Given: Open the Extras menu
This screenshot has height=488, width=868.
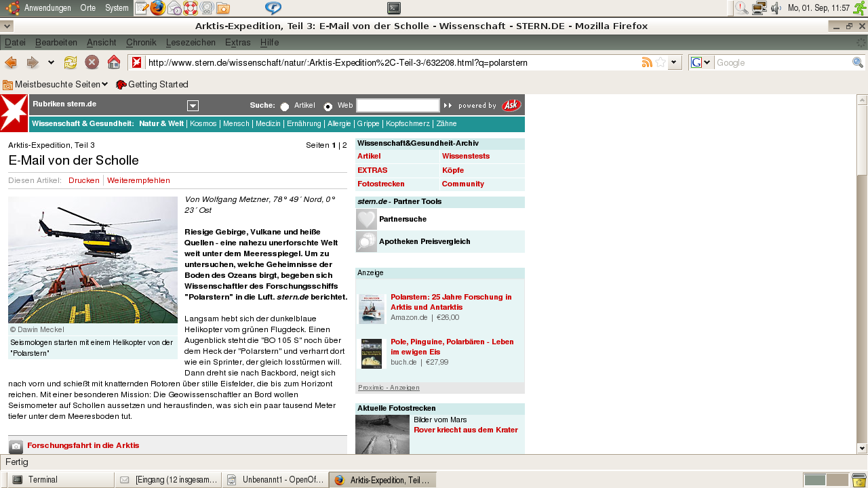Looking at the screenshot, I should click(238, 43).
